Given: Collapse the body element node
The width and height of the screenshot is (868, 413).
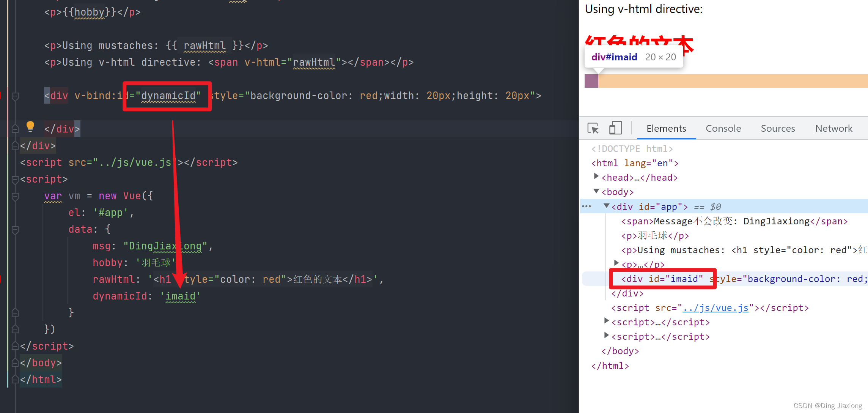Looking at the screenshot, I should (596, 191).
